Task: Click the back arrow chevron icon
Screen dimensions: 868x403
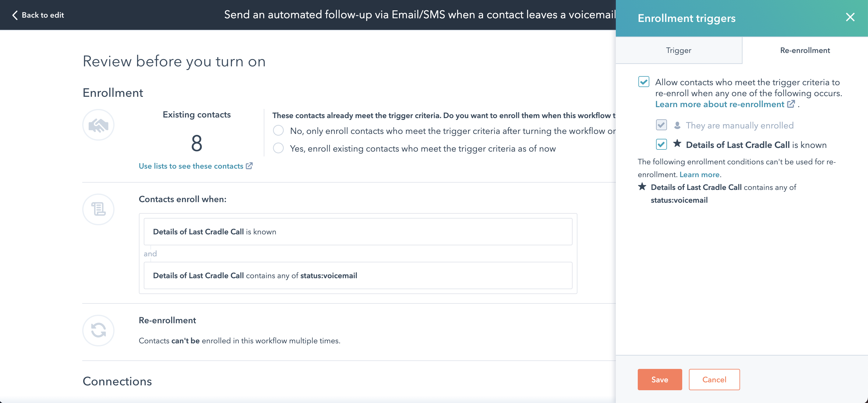Action: [15, 15]
